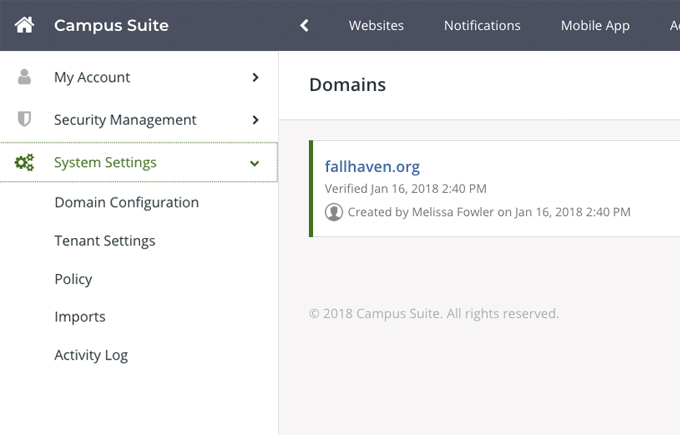Click the Domains page heading

coord(347,85)
